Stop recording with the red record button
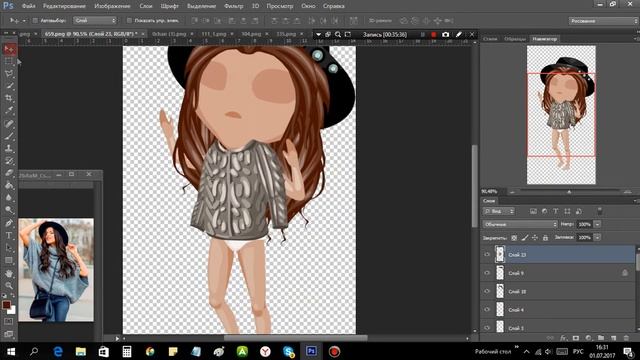The height and width of the screenshot is (360, 640). click(433, 35)
